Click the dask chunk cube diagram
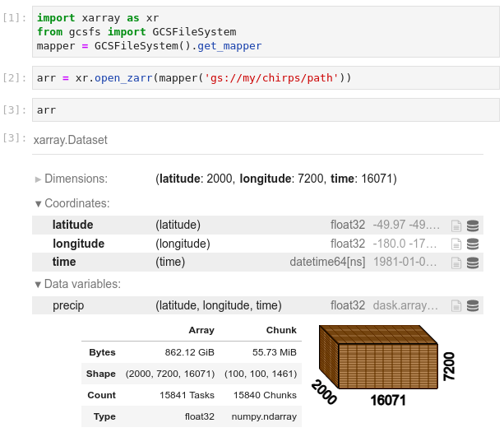Image resolution: width=504 pixels, height=437 pixels. [378, 357]
